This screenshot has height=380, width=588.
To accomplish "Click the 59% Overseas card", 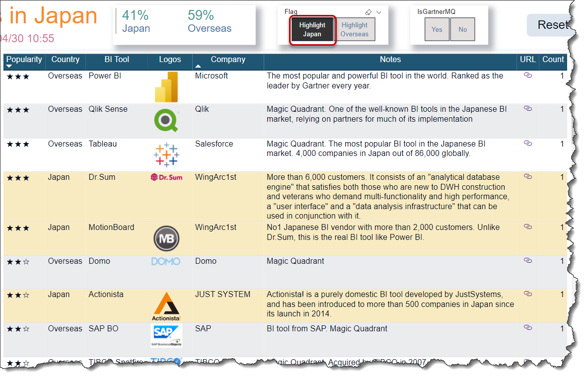I will [209, 21].
